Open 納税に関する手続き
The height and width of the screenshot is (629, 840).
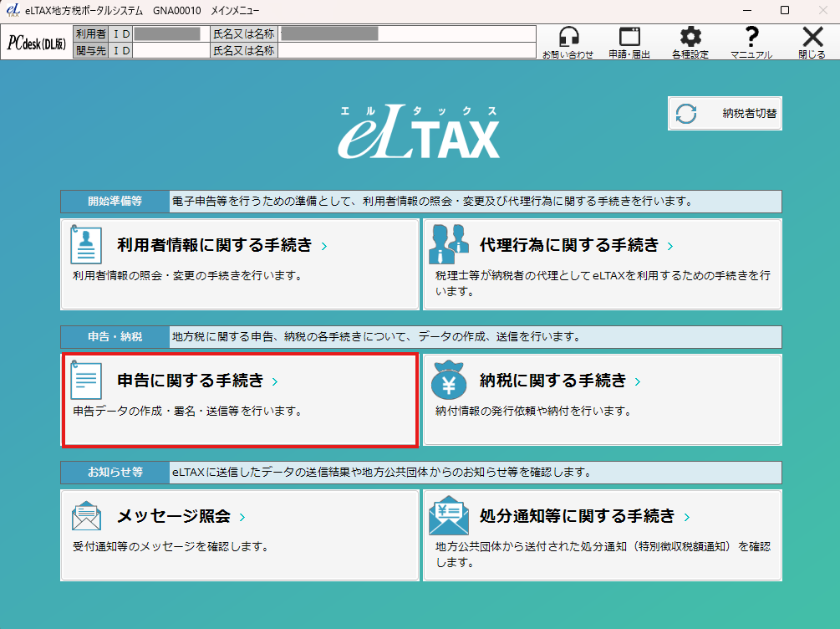point(552,381)
